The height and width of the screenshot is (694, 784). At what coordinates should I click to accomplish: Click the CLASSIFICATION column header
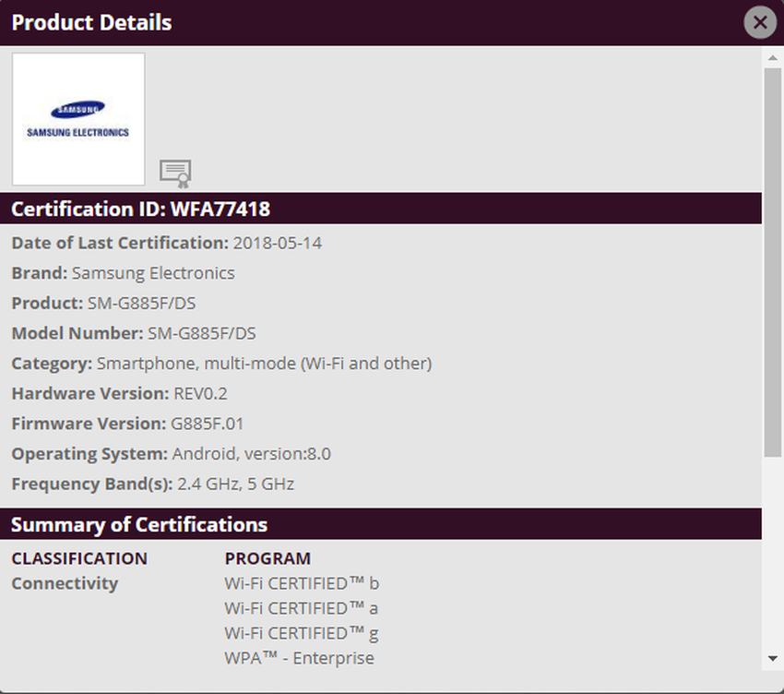[x=78, y=558]
